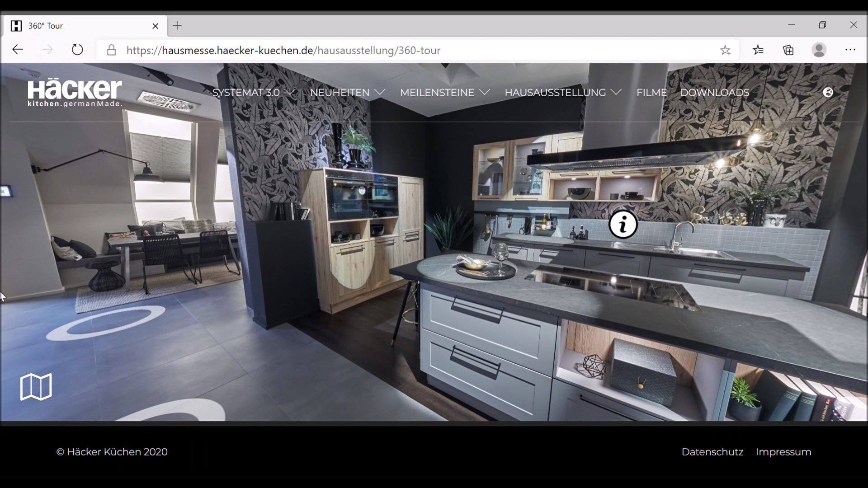Viewport: 868px width, 488px height.
Task: Click the Häcker logo
Action: (x=75, y=93)
